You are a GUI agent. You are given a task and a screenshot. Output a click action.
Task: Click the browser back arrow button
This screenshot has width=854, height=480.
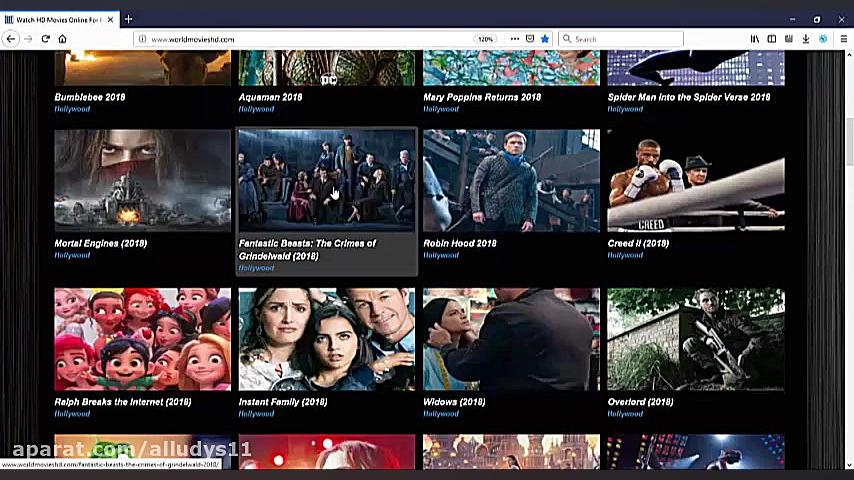pyautogui.click(x=11, y=39)
